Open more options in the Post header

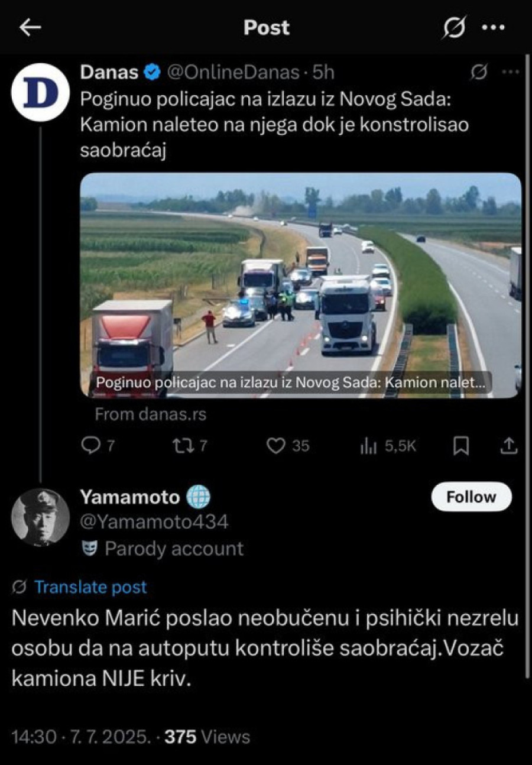pyautogui.click(x=493, y=28)
